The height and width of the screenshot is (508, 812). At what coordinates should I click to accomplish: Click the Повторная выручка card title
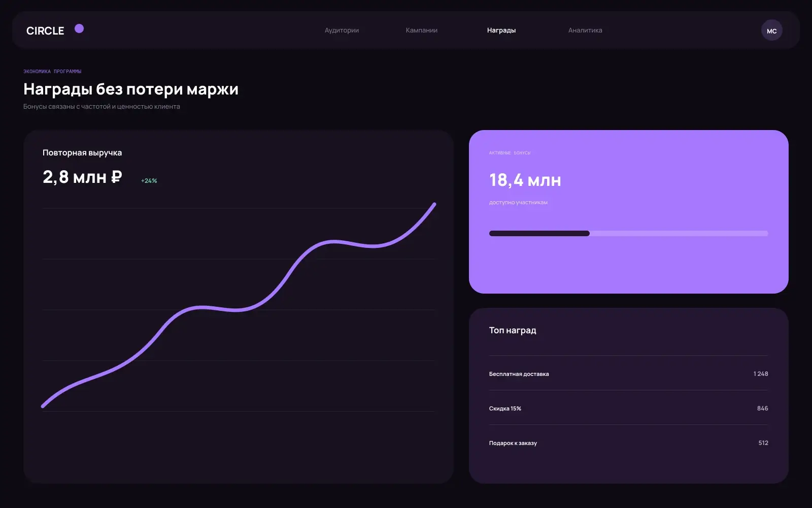(x=82, y=152)
